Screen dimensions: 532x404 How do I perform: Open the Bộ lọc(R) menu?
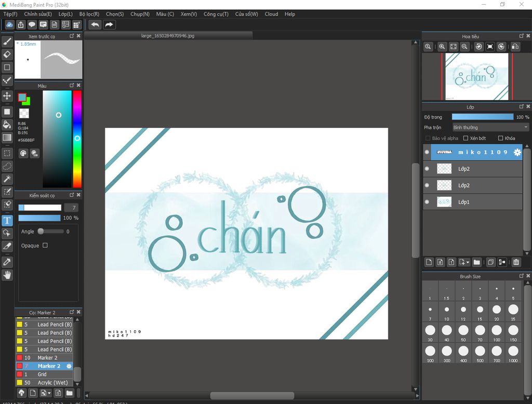point(89,14)
